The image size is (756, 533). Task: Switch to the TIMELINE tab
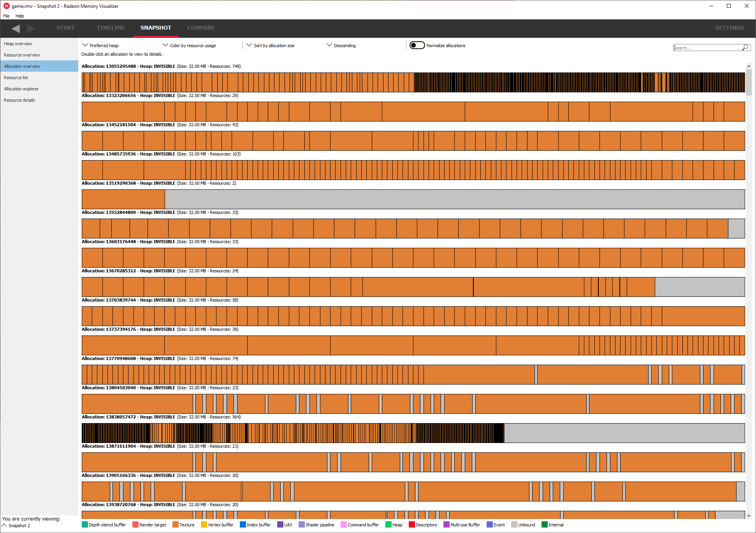pos(111,28)
